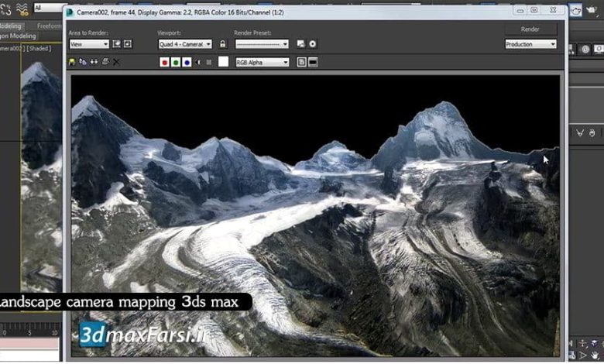The image size is (604, 364).
Task: Open the Area to Render dropdown
Action: tap(89, 44)
